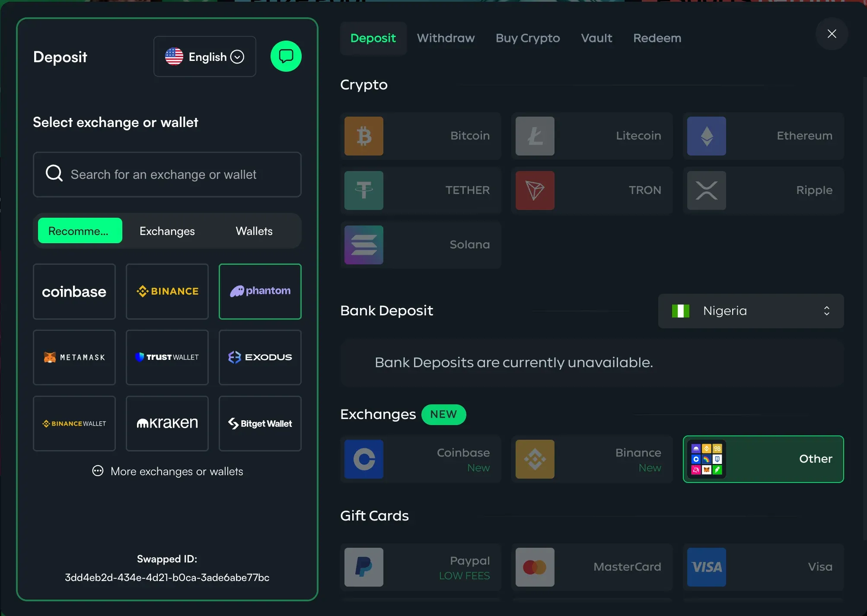Click the Kraken exchange button
This screenshot has height=616, width=867.
coord(167,424)
